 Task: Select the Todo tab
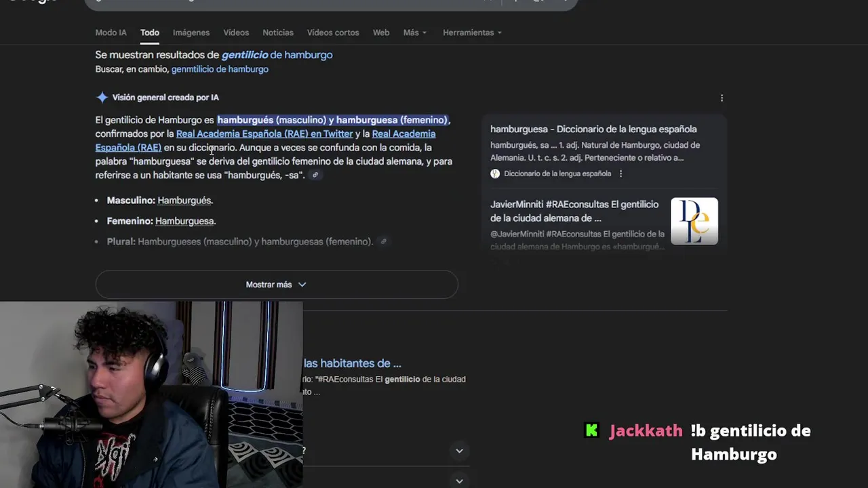(x=150, y=33)
